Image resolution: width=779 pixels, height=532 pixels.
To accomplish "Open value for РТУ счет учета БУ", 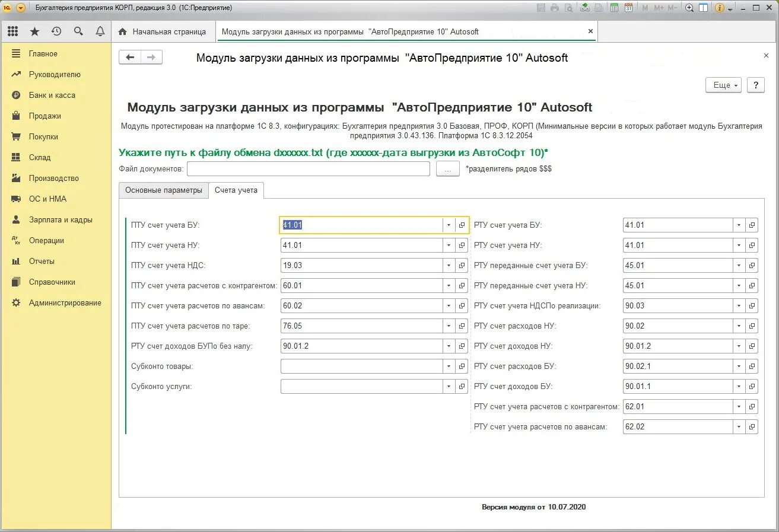I will pos(752,225).
